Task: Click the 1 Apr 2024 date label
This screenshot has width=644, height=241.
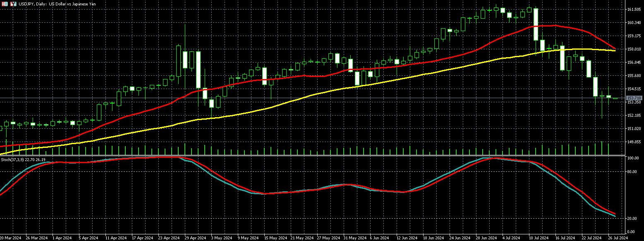Action: [63, 238]
